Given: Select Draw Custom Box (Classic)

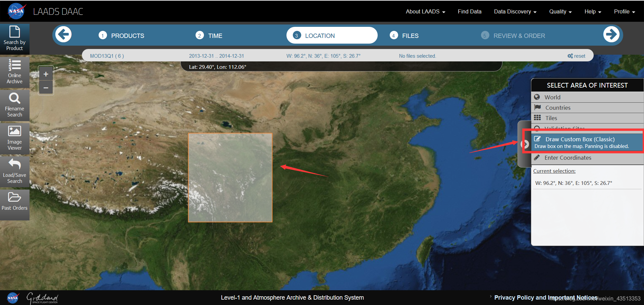Looking at the screenshot, I should pos(587,142).
